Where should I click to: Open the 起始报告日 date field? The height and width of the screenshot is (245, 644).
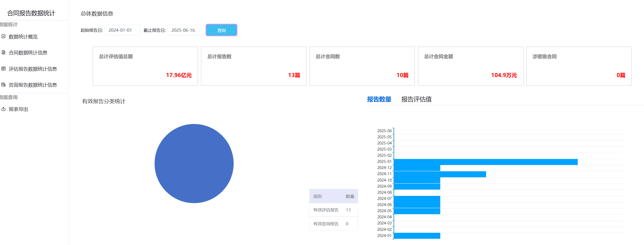[x=122, y=30]
